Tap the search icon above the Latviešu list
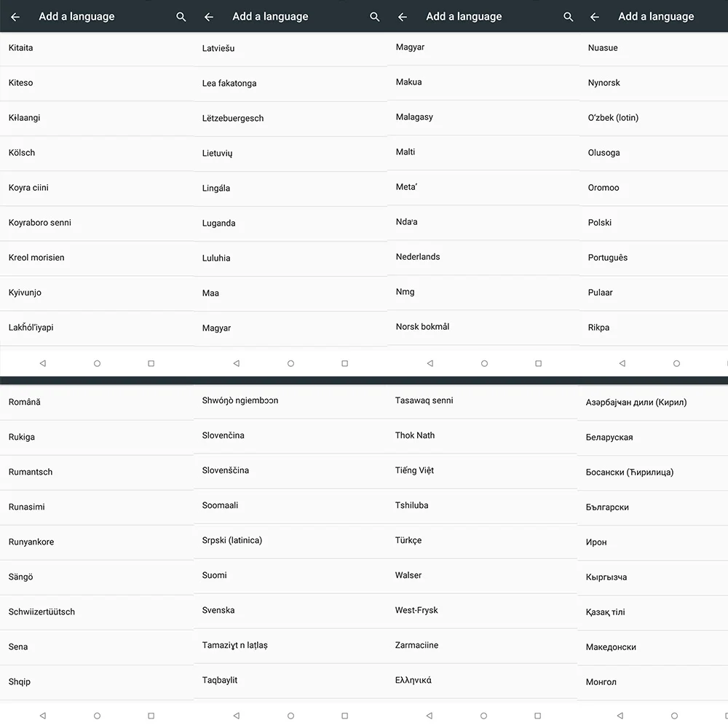The height and width of the screenshot is (728, 728). tap(375, 17)
